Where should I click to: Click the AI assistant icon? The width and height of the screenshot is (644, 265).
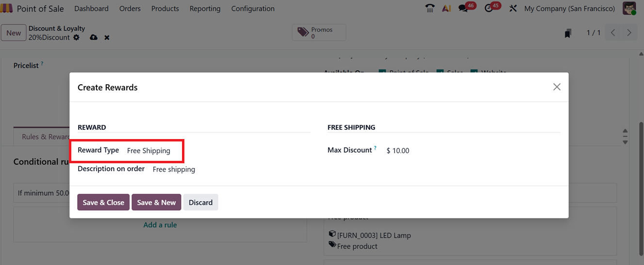446,8
